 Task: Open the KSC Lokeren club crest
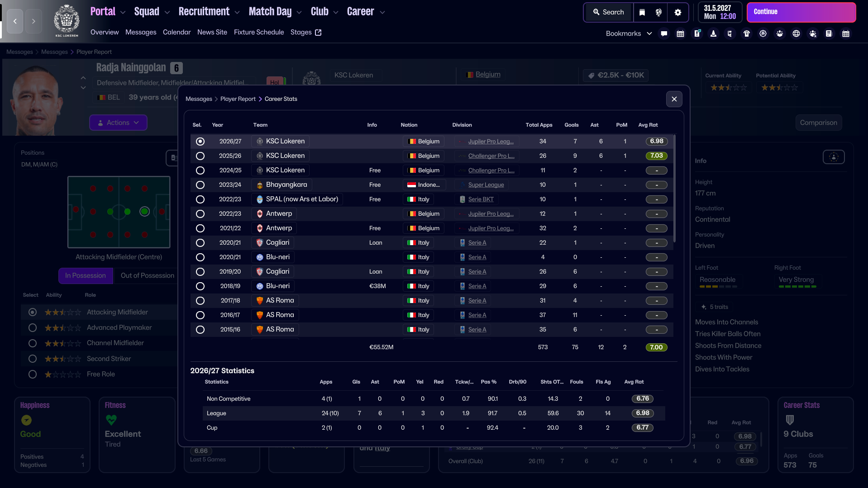(x=67, y=21)
